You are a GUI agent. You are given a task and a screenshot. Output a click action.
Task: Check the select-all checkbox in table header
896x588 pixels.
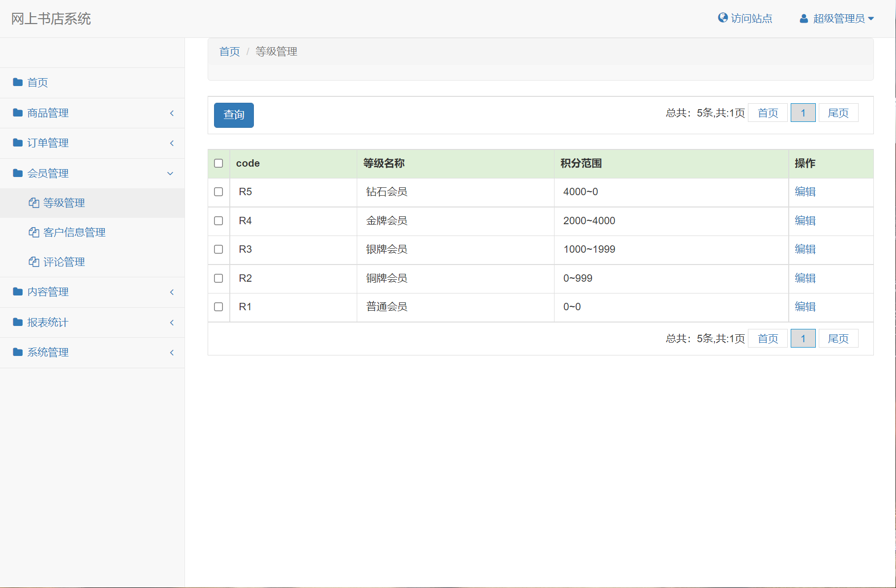click(218, 163)
